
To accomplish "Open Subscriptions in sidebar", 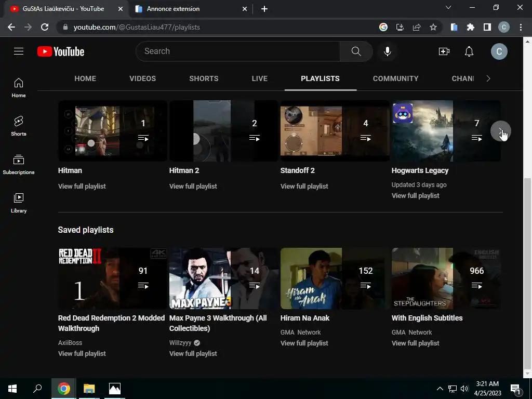I will point(19,165).
